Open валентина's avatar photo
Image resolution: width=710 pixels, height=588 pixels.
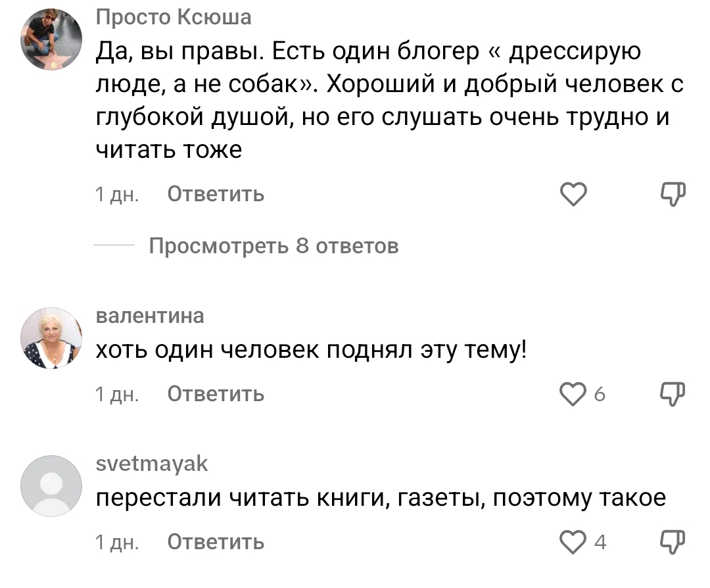[x=51, y=339]
